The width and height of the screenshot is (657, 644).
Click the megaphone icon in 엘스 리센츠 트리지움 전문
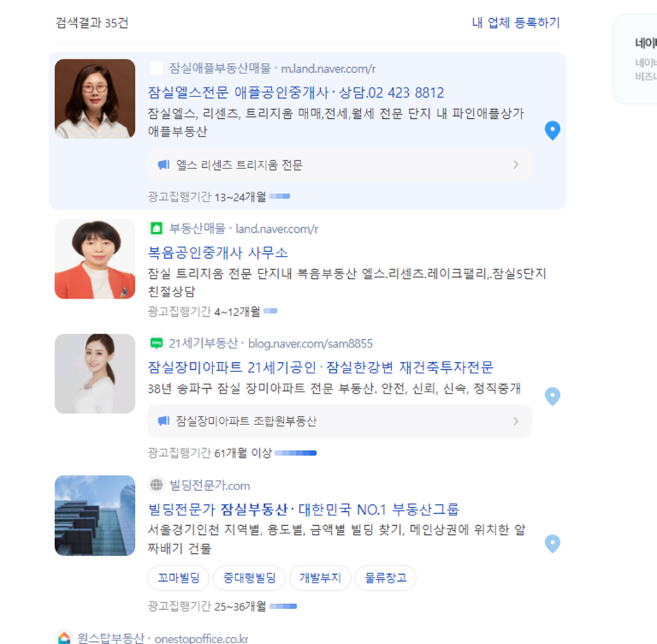coord(164,165)
